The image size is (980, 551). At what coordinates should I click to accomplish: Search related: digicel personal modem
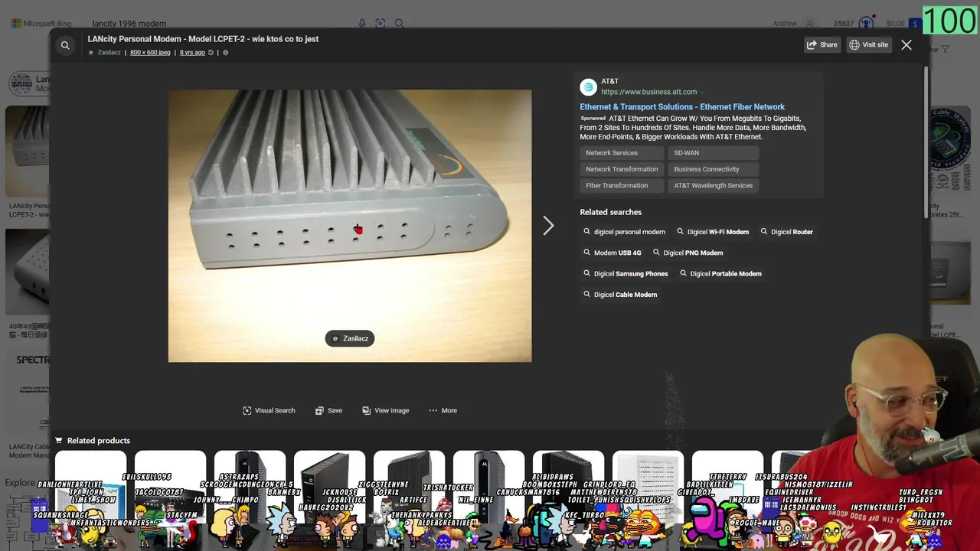point(624,232)
